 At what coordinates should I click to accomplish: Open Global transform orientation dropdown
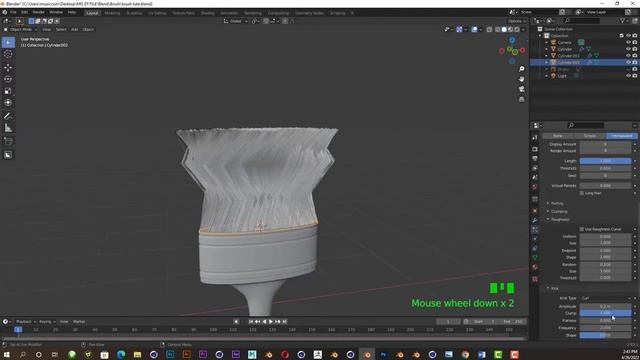click(236, 21)
